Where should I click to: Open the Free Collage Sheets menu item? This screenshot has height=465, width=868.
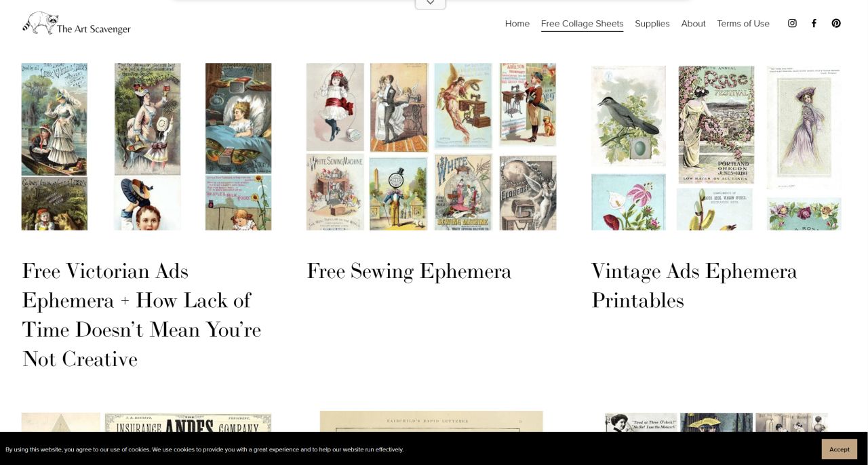coord(582,24)
